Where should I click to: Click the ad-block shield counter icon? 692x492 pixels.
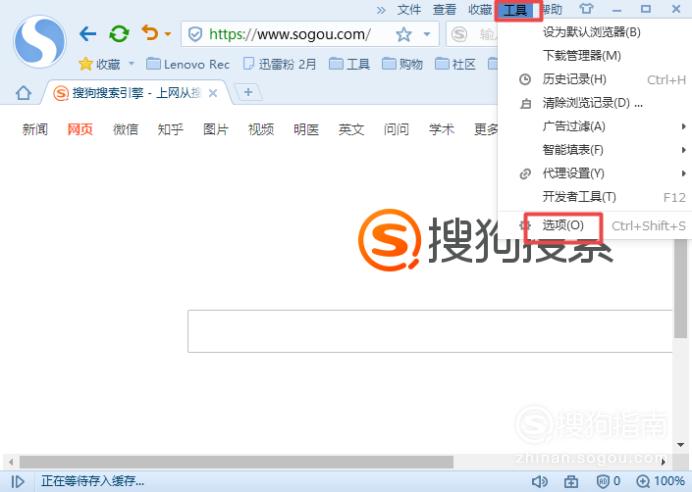click(x=609, y=481)
